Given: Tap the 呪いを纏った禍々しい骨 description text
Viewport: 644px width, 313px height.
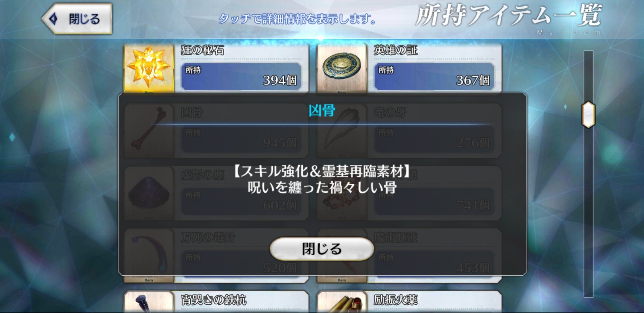Looking at the screenshot, I should click(322, 187).
